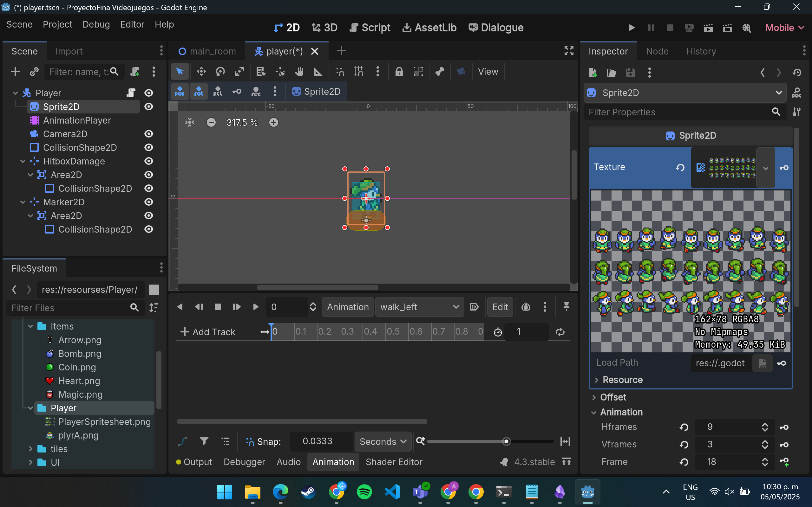
Task: Center the view with the zoom-reset icon
Action: [x=190, y=122]
